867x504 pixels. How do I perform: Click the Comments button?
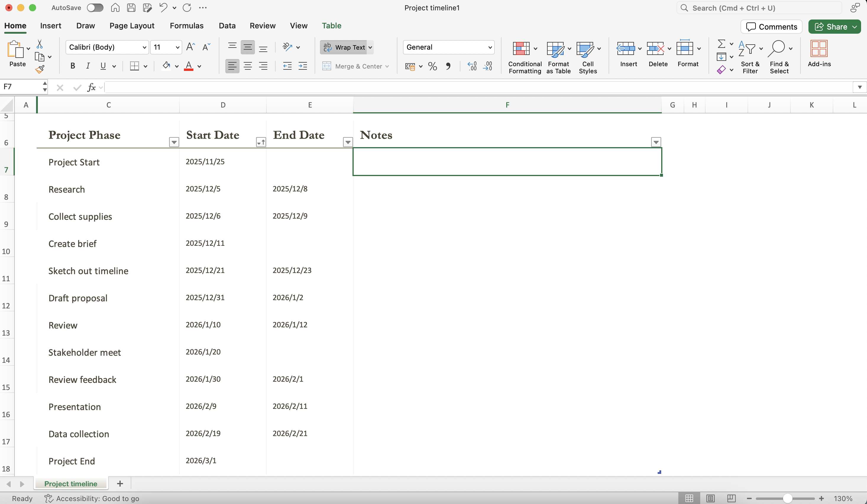point(771,27)
